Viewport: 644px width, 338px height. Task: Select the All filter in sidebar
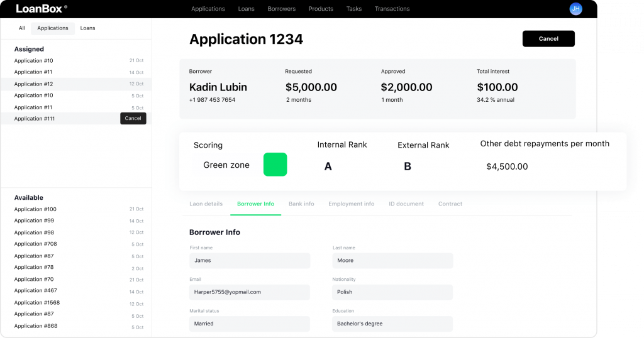pyautogui.click(x=22, y=28)
